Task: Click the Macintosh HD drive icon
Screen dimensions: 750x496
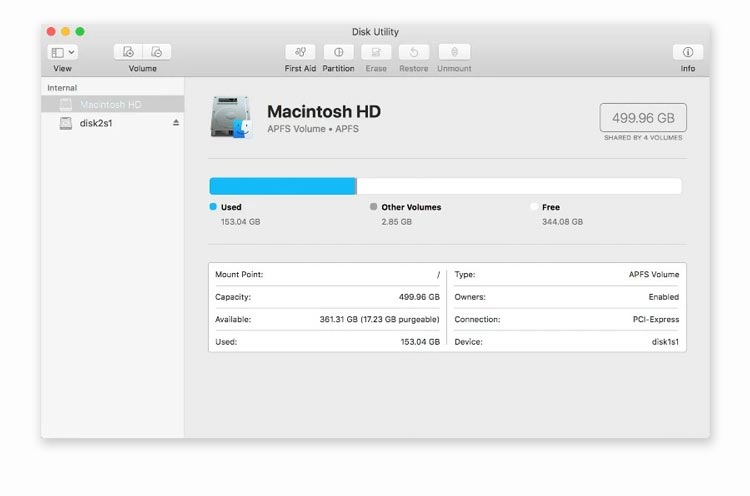Action: pos(231,117)
